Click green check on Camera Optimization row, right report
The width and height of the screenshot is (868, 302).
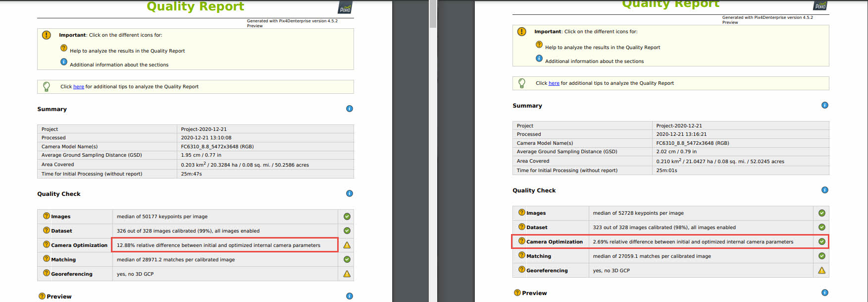point(822,242)
